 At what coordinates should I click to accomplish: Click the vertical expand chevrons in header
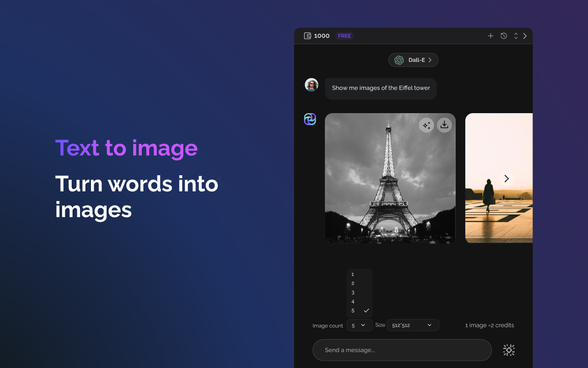pos(515,35)
